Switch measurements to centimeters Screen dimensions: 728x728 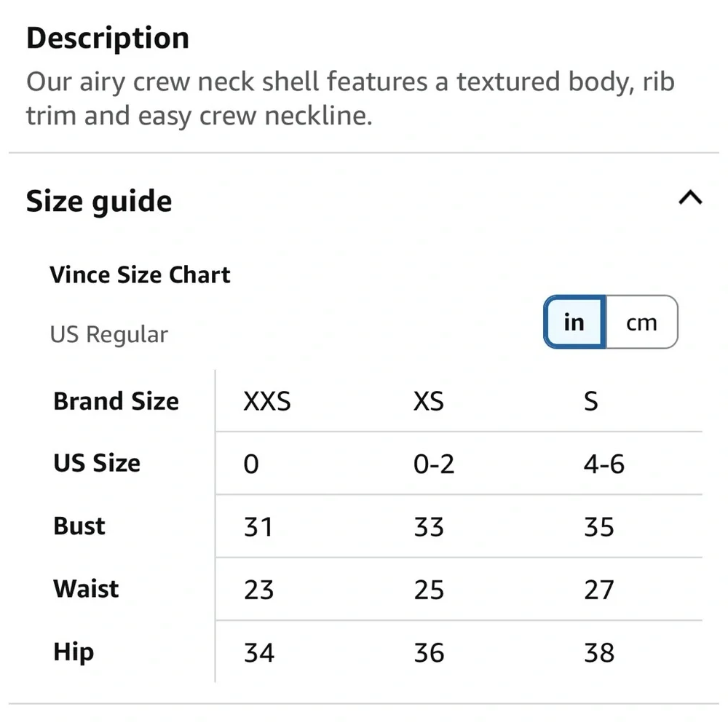click(x=641, y=323)
